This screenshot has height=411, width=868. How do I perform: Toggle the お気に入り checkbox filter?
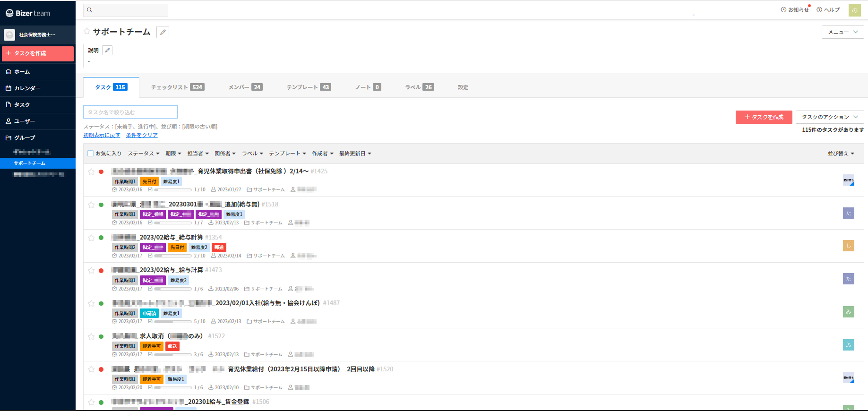point(91,154)
